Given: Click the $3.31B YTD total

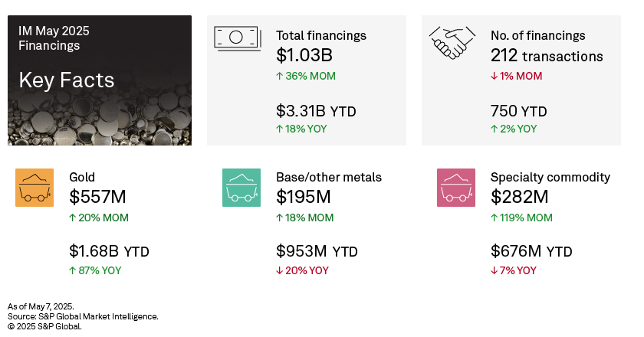Looking at the screenshot, I should coord(316,111).
